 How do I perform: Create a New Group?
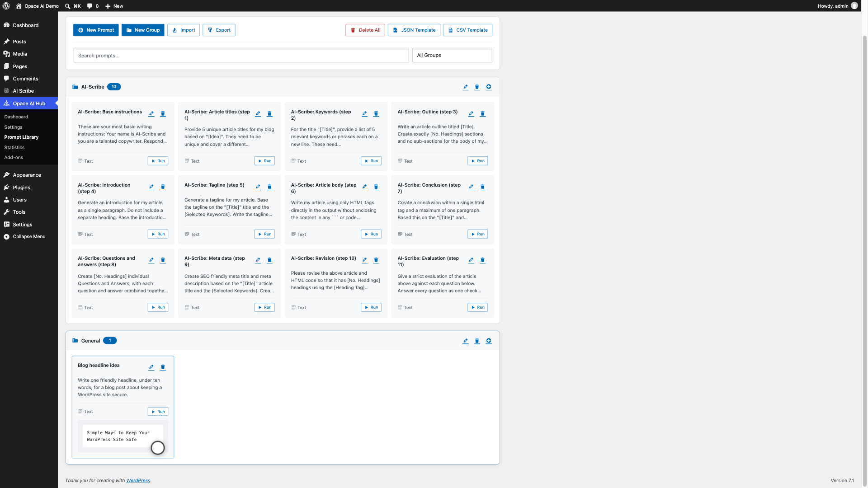143,30
